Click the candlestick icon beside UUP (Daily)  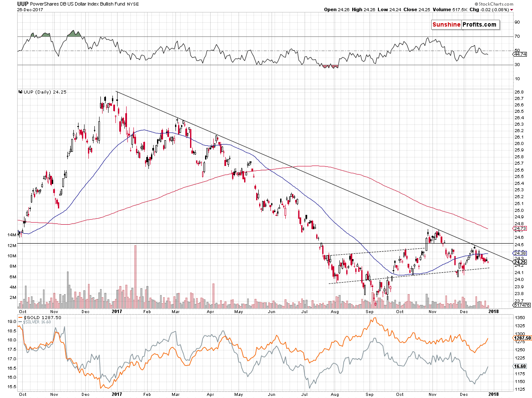[20, 92]
